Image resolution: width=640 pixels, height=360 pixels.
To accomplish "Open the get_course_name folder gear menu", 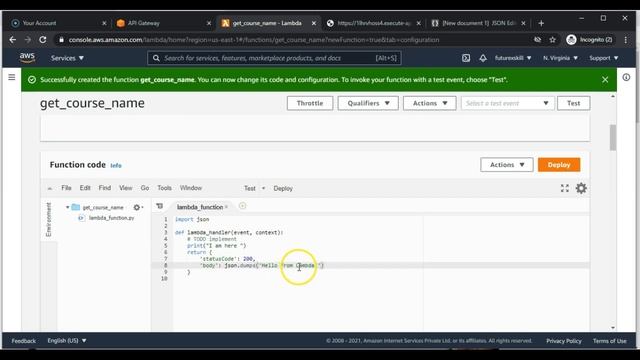I will tap(138, 207).
